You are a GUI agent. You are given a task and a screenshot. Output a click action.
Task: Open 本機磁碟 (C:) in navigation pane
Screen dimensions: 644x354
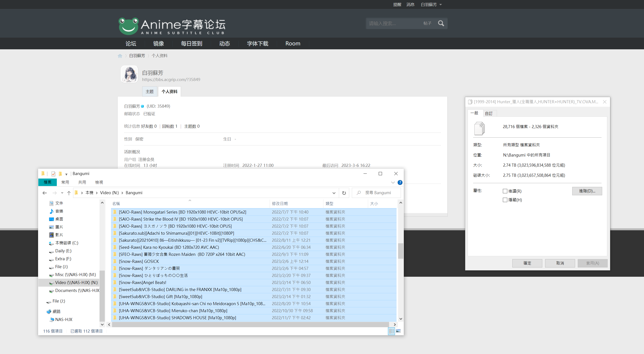pos(63,243)
